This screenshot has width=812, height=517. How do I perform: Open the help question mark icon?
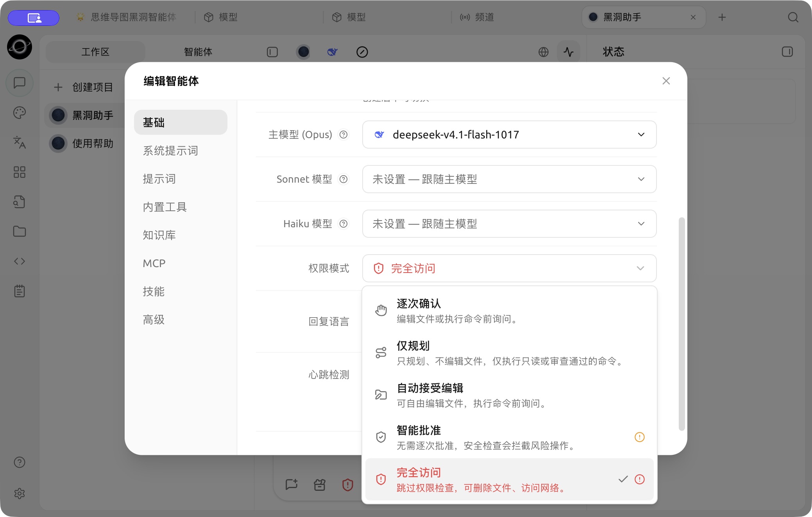pyautogui.click(x=20, y=462)
